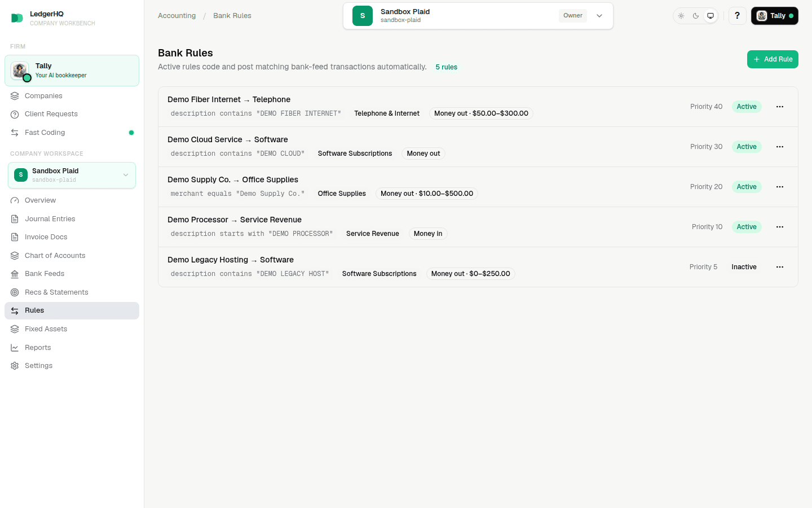Click the Journal Entries document icon
Viewport: 812px width, 508px height.
[x=15, y=219]
